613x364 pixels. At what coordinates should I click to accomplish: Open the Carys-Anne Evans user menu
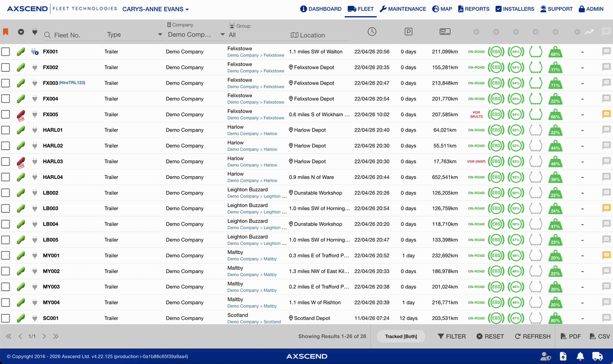(156, 9)
